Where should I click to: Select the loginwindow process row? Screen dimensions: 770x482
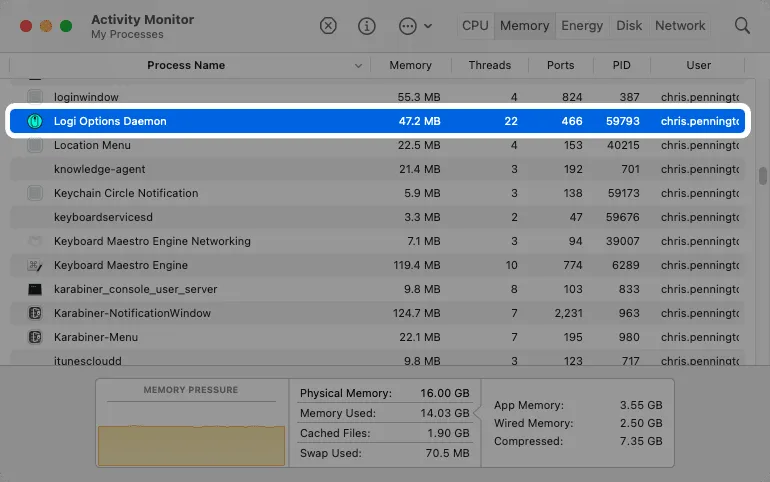pyautogui.click(x=200, y=97)
